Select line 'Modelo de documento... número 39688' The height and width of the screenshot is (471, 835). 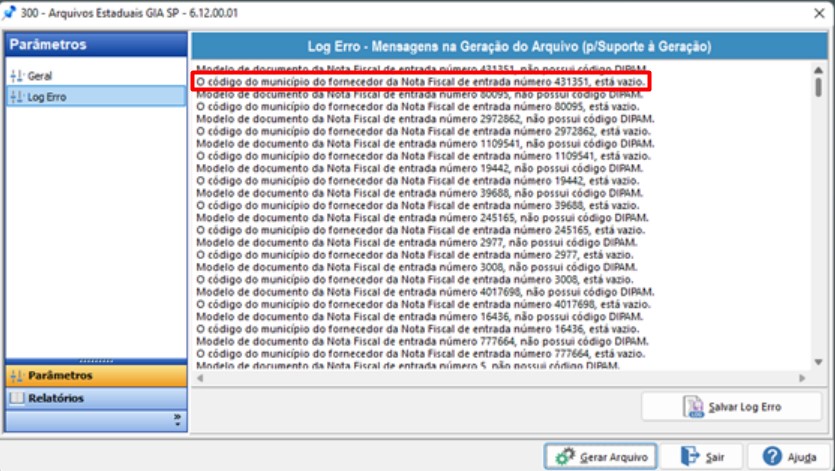tap(419, 193)
